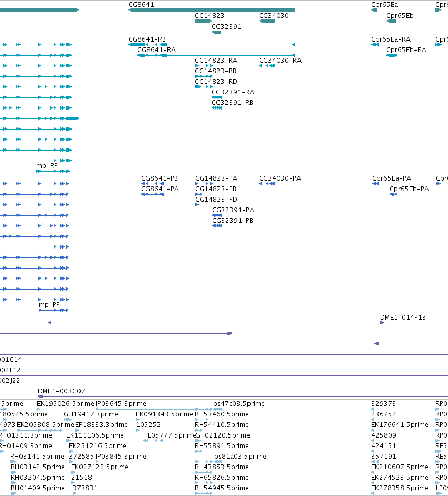Click EST RH54945.5prime
This screenshot has width=448, height=496.
click(x=222, y=488)
